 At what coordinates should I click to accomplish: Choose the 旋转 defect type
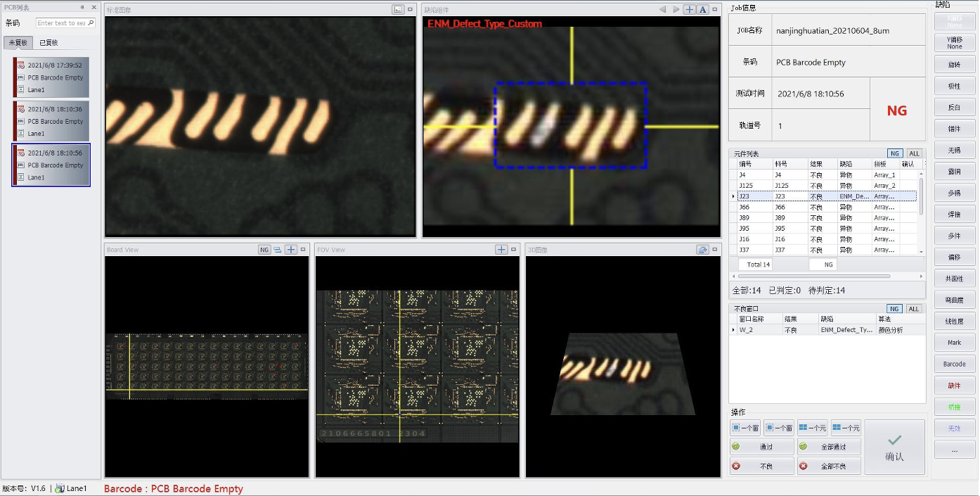(x=954, y=65)
